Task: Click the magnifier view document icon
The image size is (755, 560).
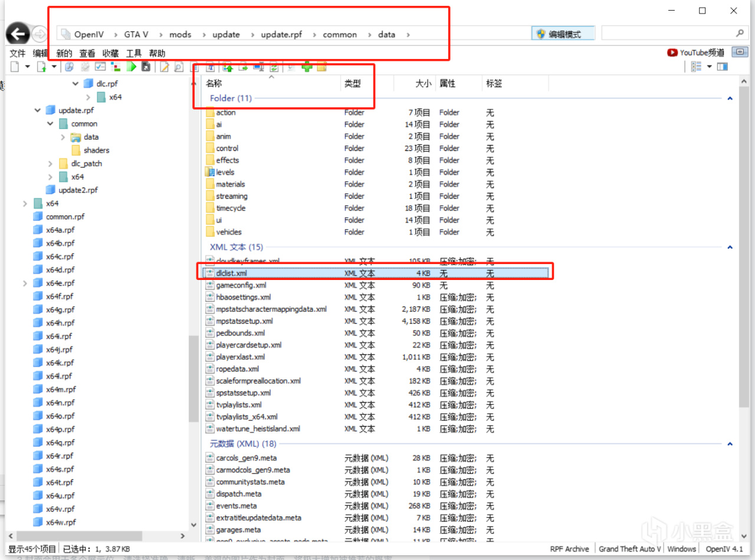Action: tap(178, 67)
